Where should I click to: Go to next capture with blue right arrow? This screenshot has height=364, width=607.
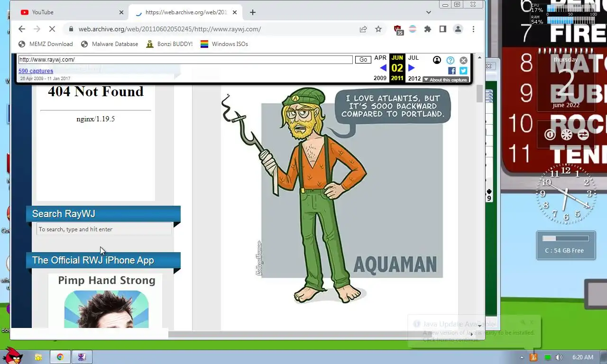pos(412,68)
